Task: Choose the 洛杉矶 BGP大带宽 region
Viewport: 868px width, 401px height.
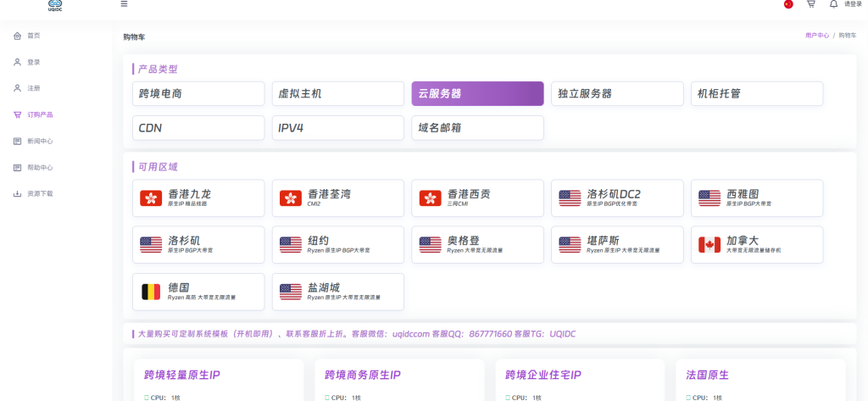Action: point(198,245)
